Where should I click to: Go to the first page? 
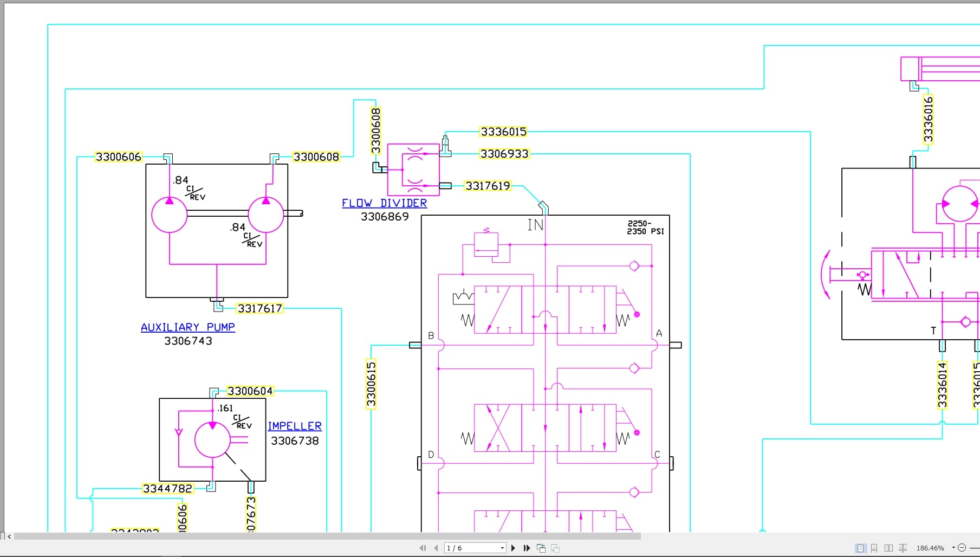point(423,548)
